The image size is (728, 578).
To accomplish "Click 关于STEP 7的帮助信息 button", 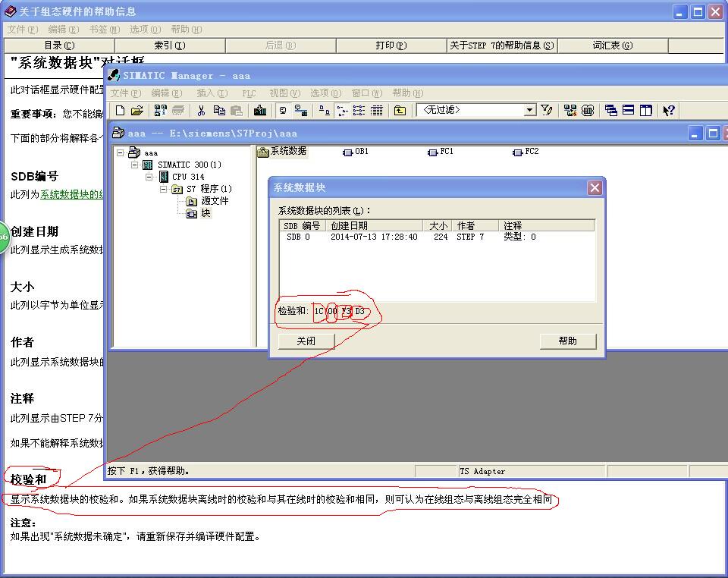I will click(502, 46).
